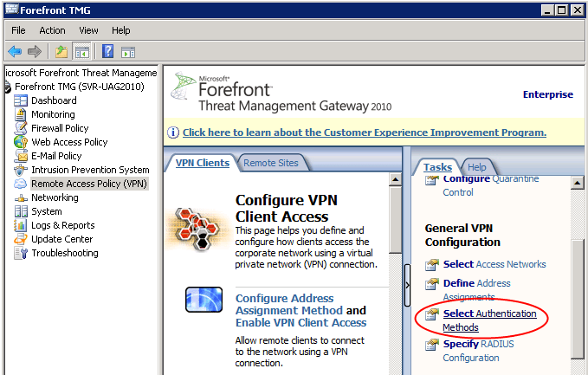Select Forefront TMG (SVR-UAG2010) server node

tap(80, 87)
